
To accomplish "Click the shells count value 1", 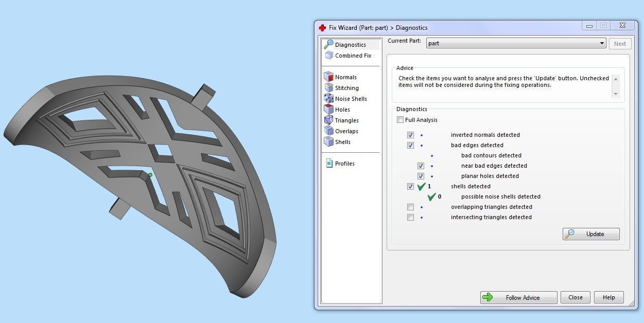I will point(429,186).
